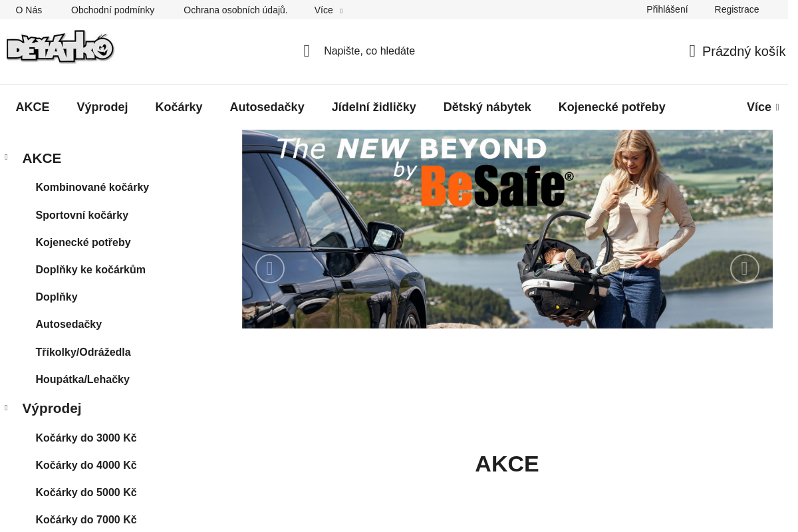This screenshot has height=532, width=798.
Task: Select Výprodej in the main navigation
Action: [102, 107]
